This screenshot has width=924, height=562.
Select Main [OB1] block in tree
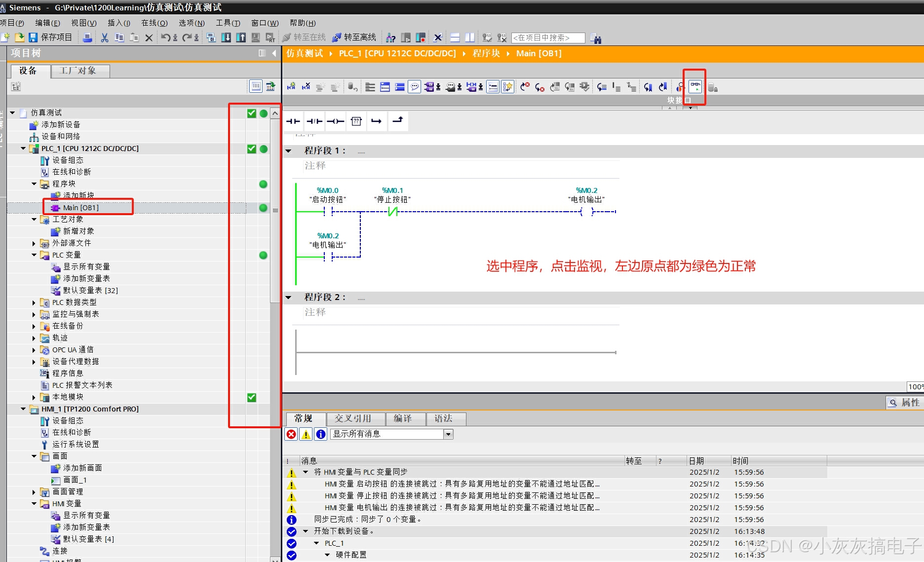pyautogui.click(x=81, y=208)
